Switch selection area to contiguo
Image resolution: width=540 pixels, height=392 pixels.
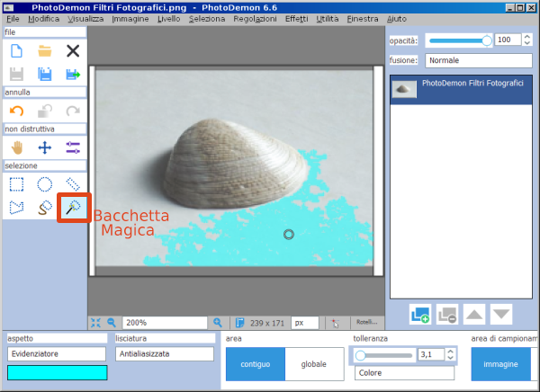point(255,364)
